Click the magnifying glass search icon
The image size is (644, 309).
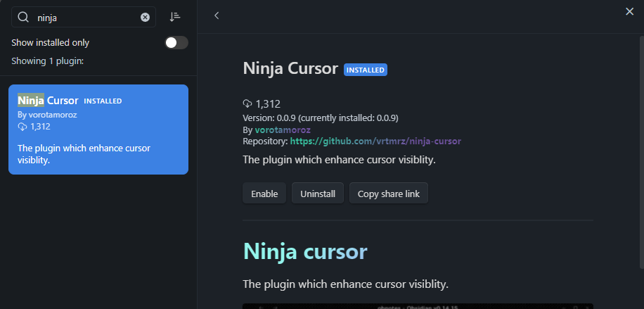click(x=23, y=17)
